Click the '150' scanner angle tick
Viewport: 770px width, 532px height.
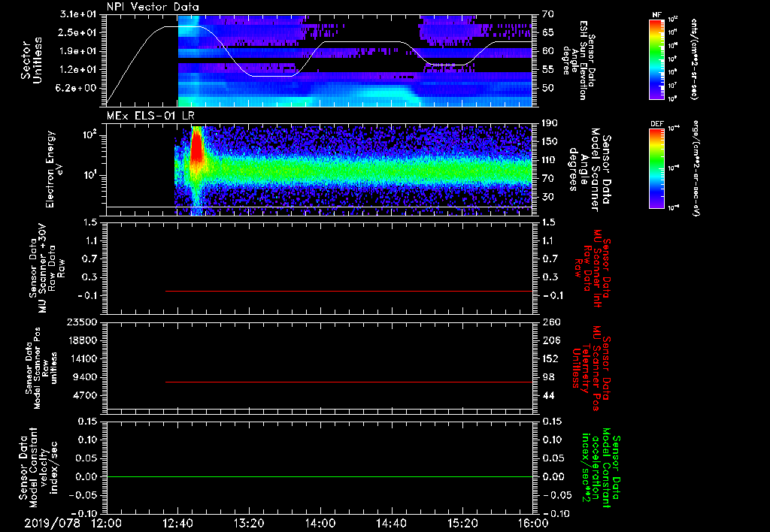pos(550,141)
